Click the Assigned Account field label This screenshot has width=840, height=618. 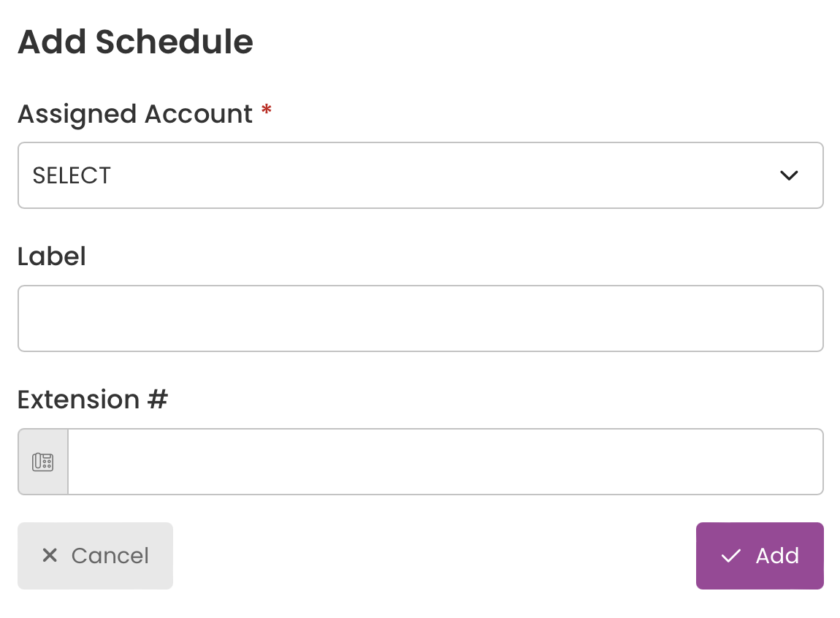135,114
